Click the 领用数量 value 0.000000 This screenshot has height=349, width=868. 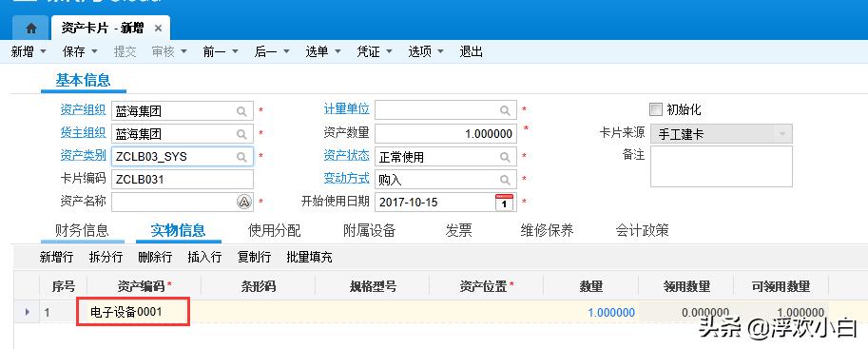point(705,313)
